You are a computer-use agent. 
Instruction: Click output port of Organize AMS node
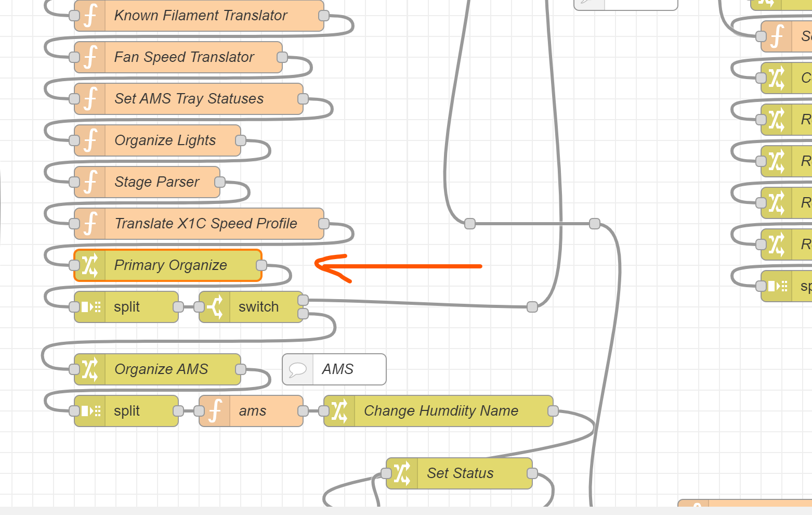(241, 369)
